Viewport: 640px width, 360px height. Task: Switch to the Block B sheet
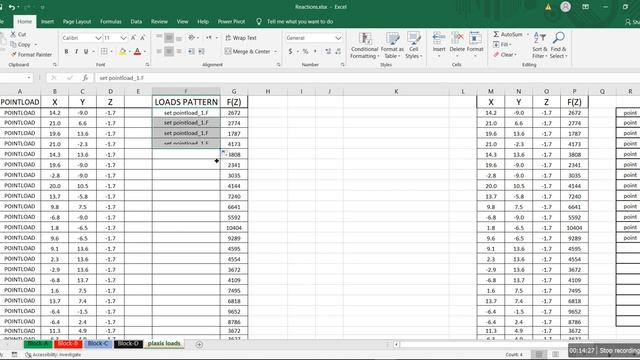[x=68, y=344]
